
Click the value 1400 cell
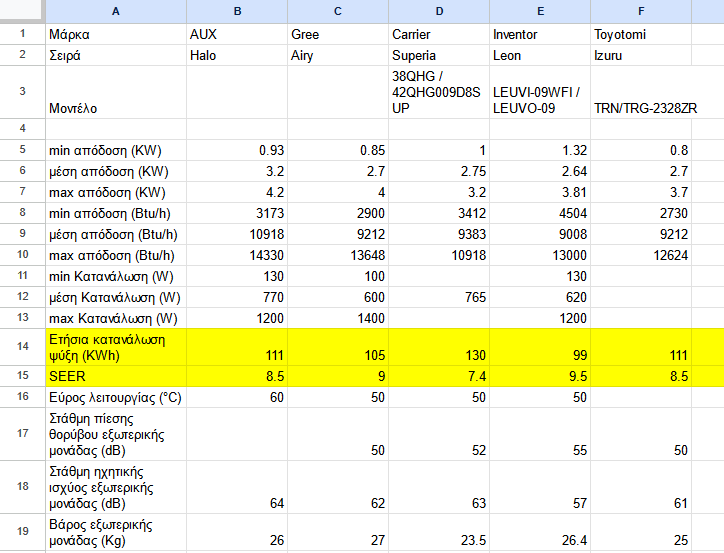[x=338, y=318]
